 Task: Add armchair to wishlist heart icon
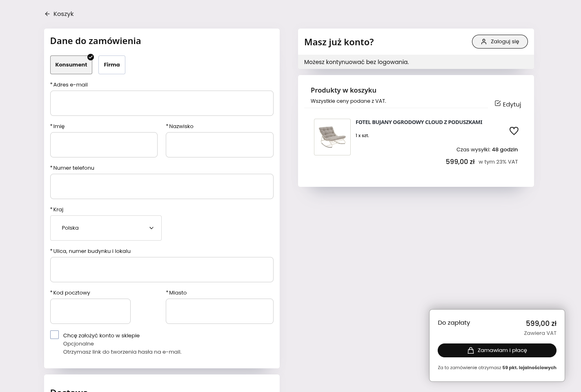pos(514,131)
